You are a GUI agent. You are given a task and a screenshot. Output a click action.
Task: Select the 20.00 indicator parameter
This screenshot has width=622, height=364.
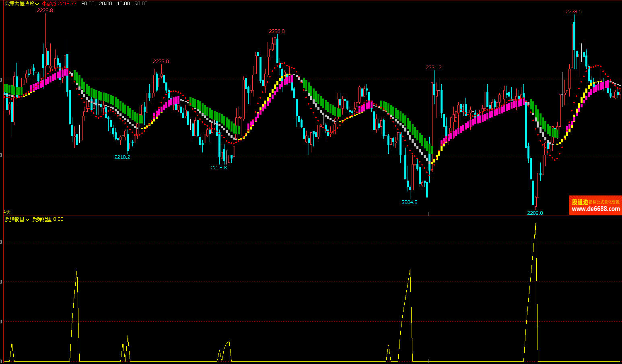point(105,4)
